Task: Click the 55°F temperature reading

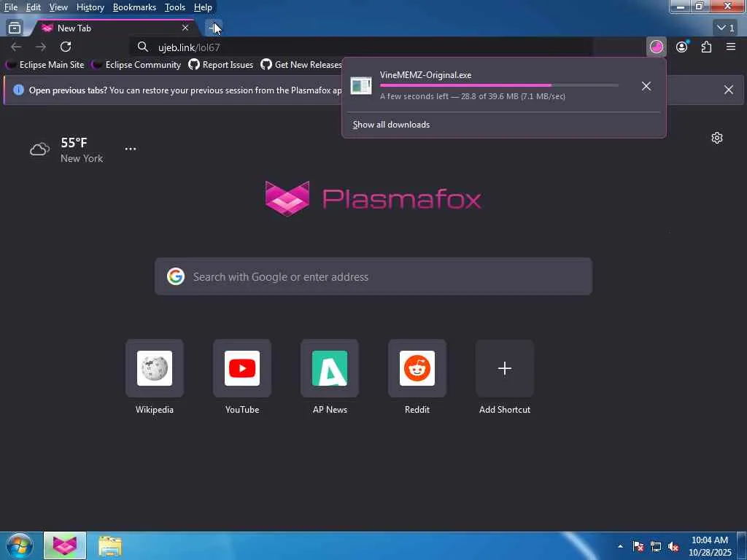Action: pyautogui.click(x=74, y=142)
